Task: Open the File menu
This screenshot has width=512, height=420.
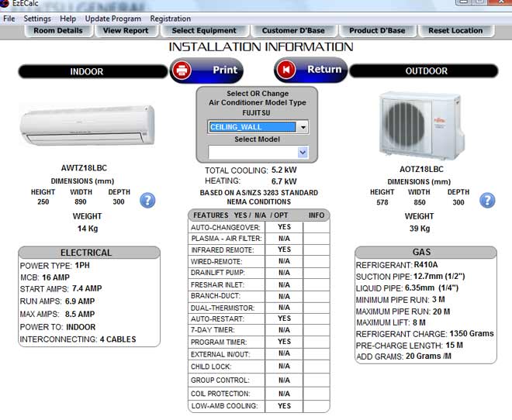Action: (9, 19)
